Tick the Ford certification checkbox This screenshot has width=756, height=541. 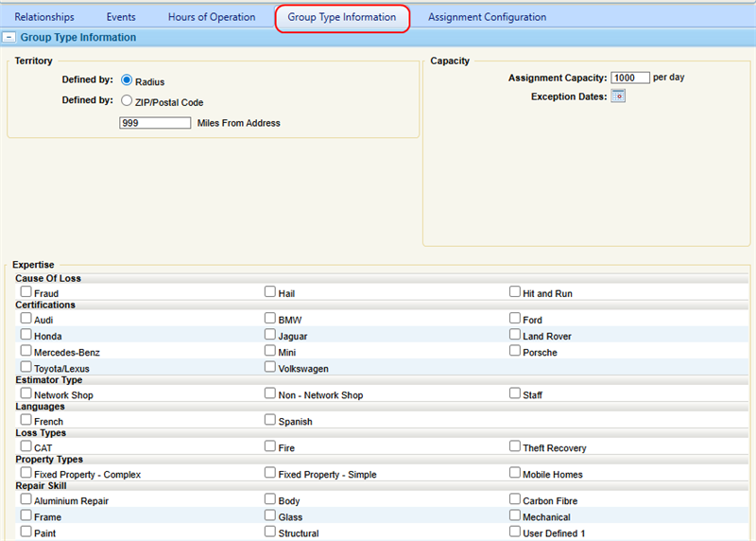(x=515, y=318)
